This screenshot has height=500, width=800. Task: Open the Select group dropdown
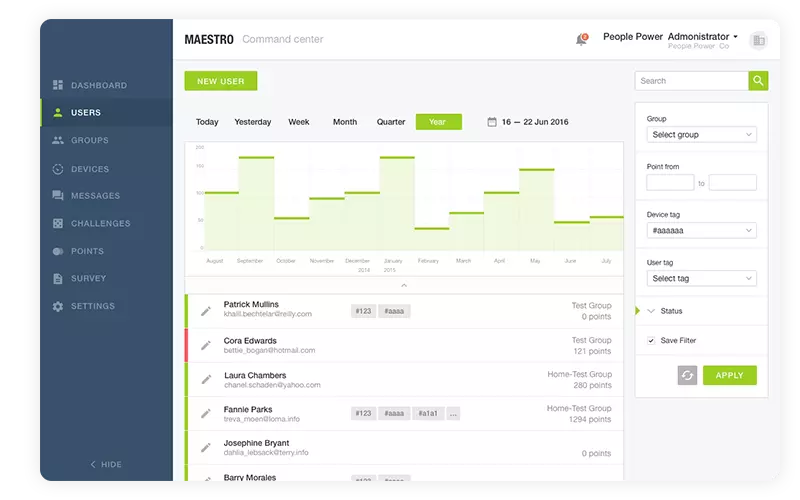(702, 135)
